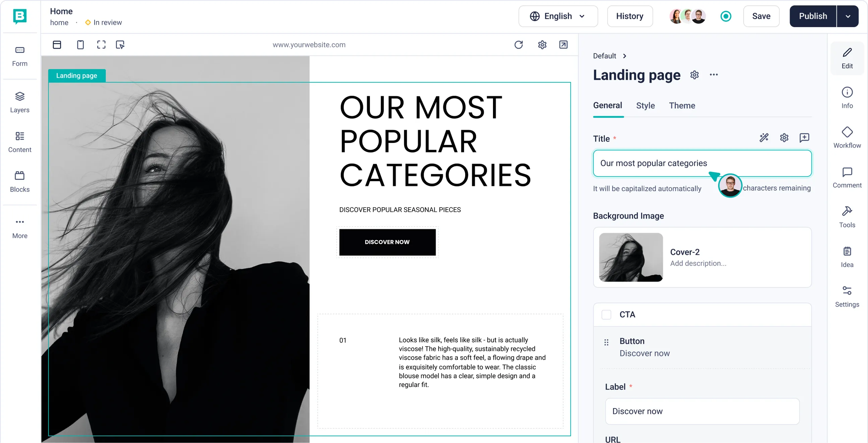Enable the CTA checkbox

pos(607,314)
